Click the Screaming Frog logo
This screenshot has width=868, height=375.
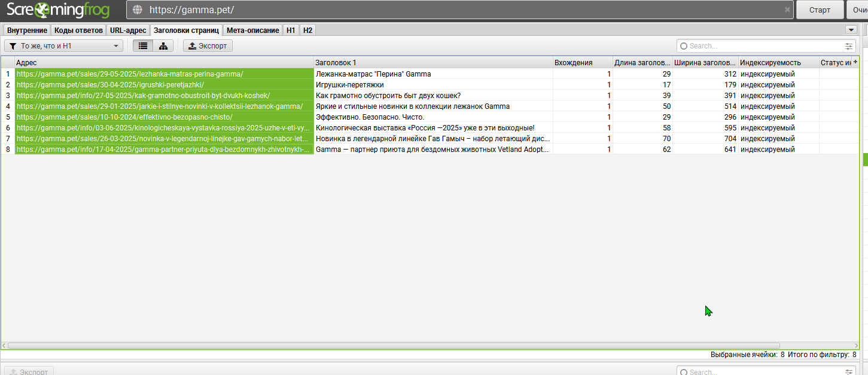point(58,10)
